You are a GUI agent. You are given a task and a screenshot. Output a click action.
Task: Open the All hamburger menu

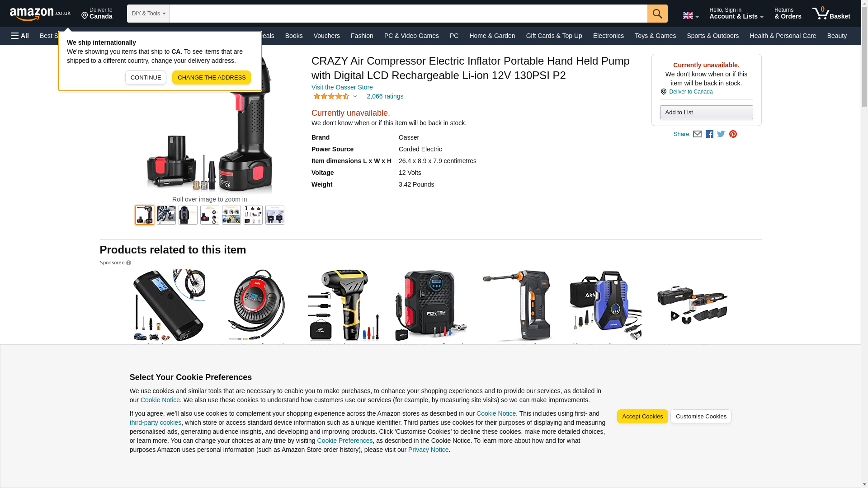click(x=20, y=36)
